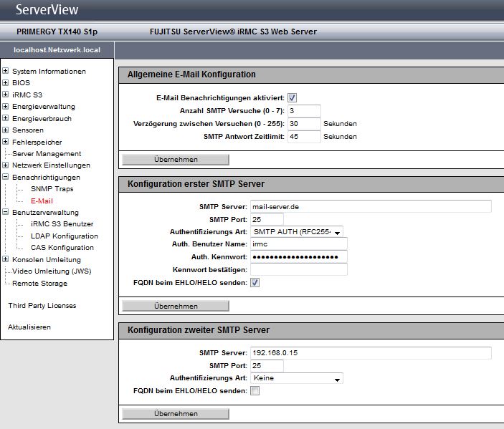Select LDAP Konfiguration in the sidebar

pyautogui.click(x=65, y=236)
